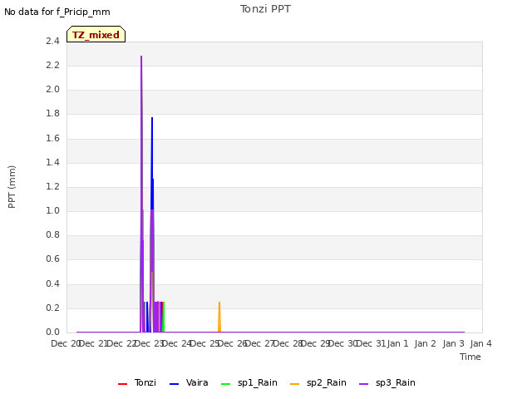Click the 2.0 y-axis tick label
The image size is (532, 399).
[x=52, y=89]
